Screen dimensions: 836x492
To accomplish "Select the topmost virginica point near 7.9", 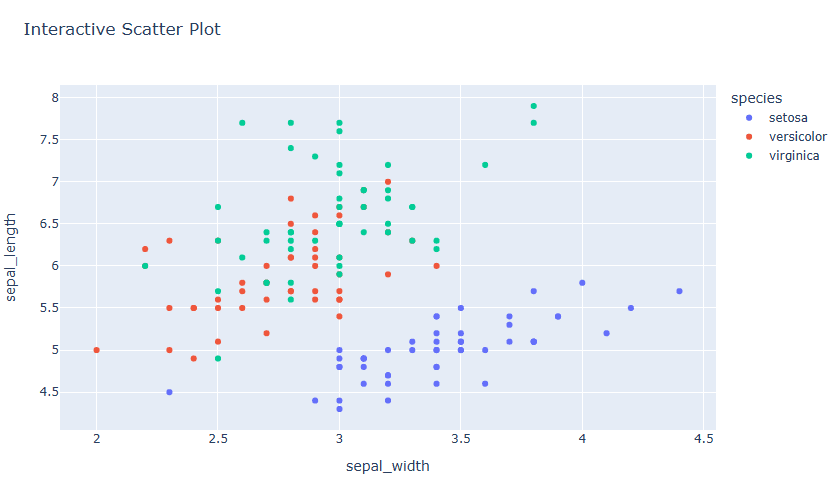I will 534,106.
